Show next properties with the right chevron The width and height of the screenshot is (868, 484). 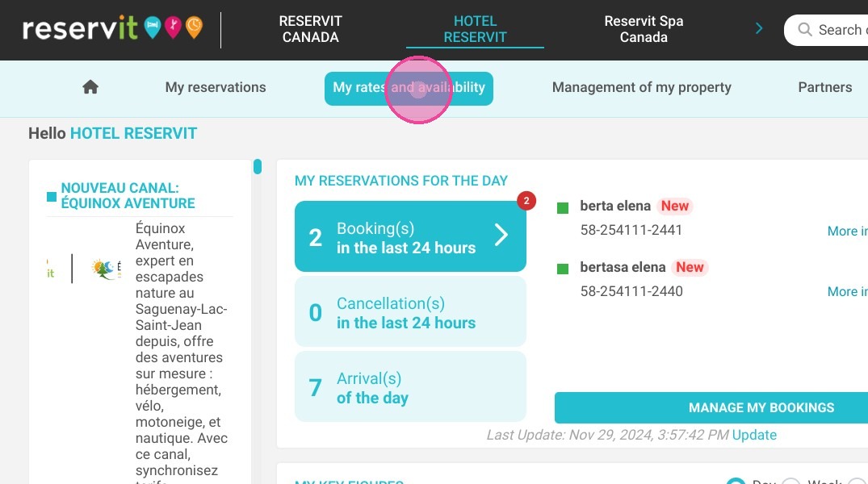pyautogui.click(x=759, y=29)
